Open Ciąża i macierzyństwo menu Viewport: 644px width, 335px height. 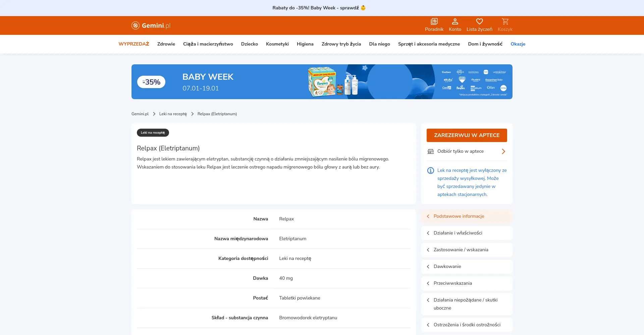click(208, 44)
